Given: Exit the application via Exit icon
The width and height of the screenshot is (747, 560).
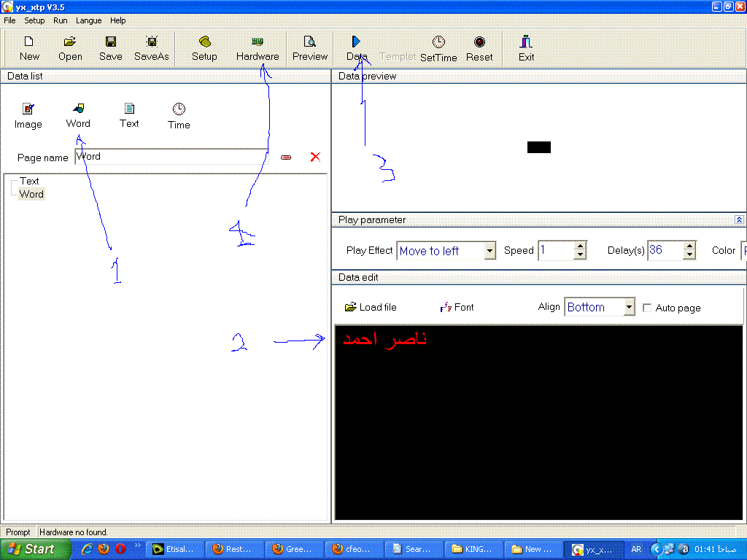Looking at the screenshot, I should point(526,48).
